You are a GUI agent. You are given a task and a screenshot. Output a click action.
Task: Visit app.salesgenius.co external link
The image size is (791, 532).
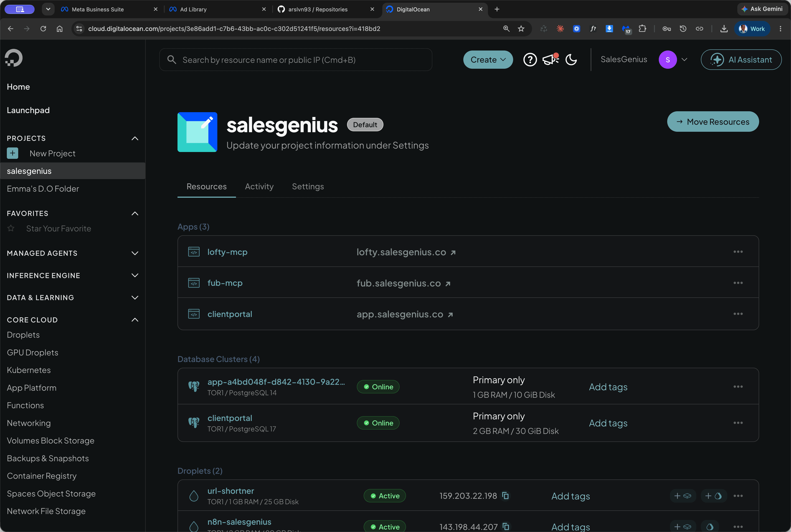405,314
